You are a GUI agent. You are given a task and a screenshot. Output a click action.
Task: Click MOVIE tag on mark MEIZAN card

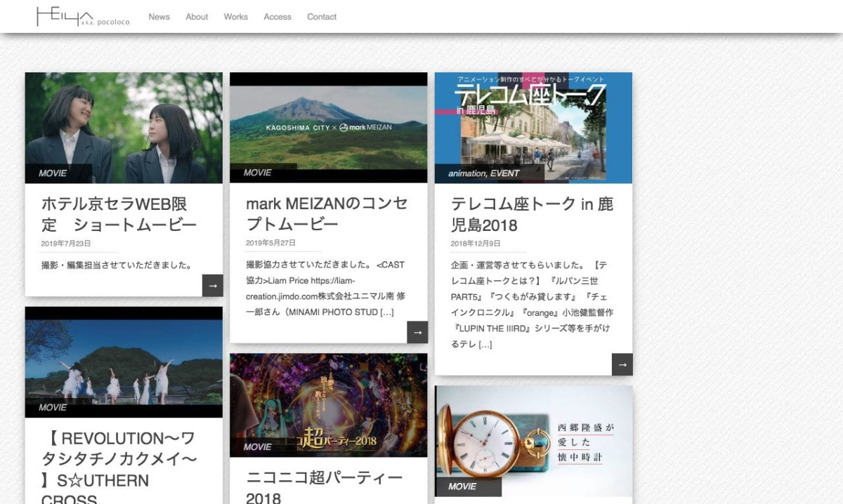point(258,173)
